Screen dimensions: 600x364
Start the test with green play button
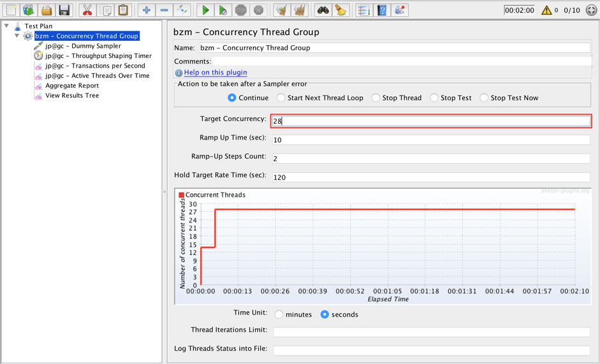tap(205, 10)
